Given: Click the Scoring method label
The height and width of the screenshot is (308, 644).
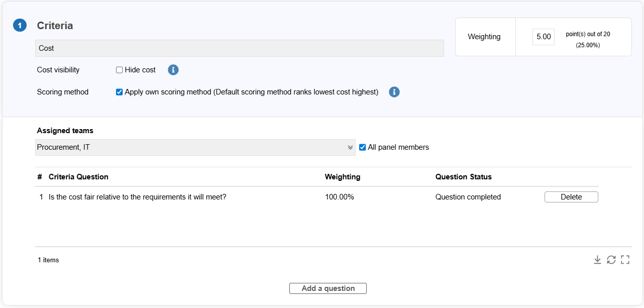Looking at the screenshot, I should point(63,92).
